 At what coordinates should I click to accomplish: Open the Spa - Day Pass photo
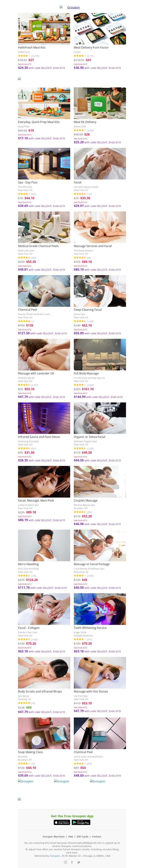[44, 163]
